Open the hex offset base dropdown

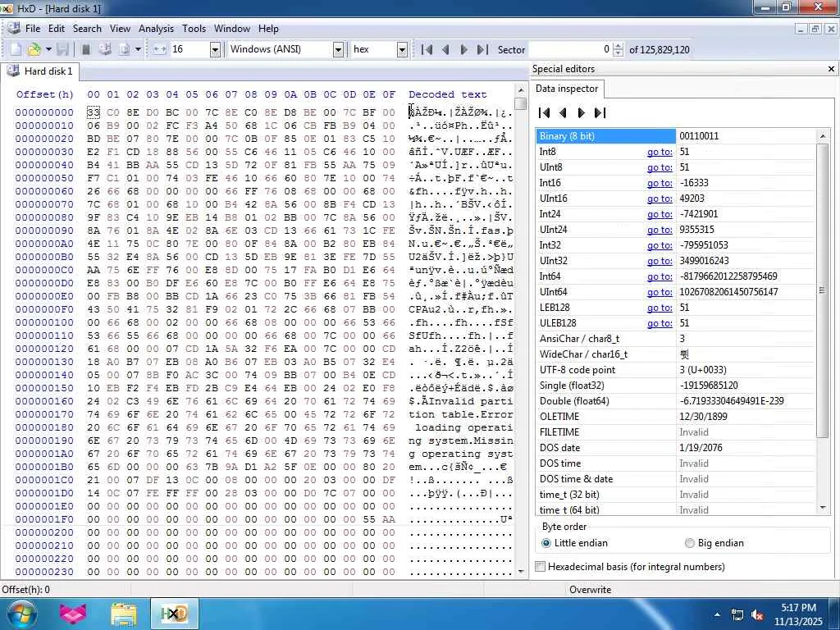click(x=402, y=50)
